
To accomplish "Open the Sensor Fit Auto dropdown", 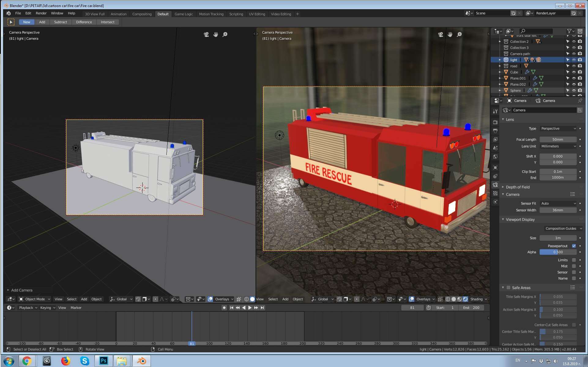I will coord(558,203).
